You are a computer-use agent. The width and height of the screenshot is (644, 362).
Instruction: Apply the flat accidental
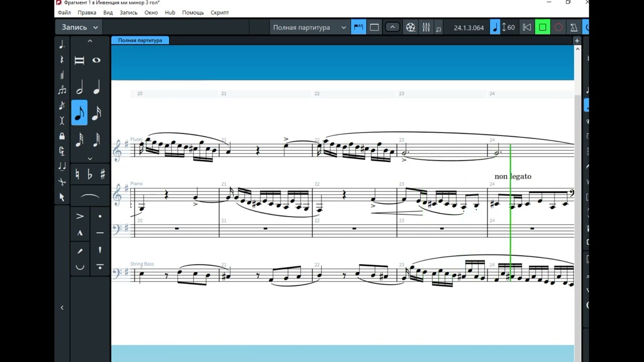[x=90, y=174]
